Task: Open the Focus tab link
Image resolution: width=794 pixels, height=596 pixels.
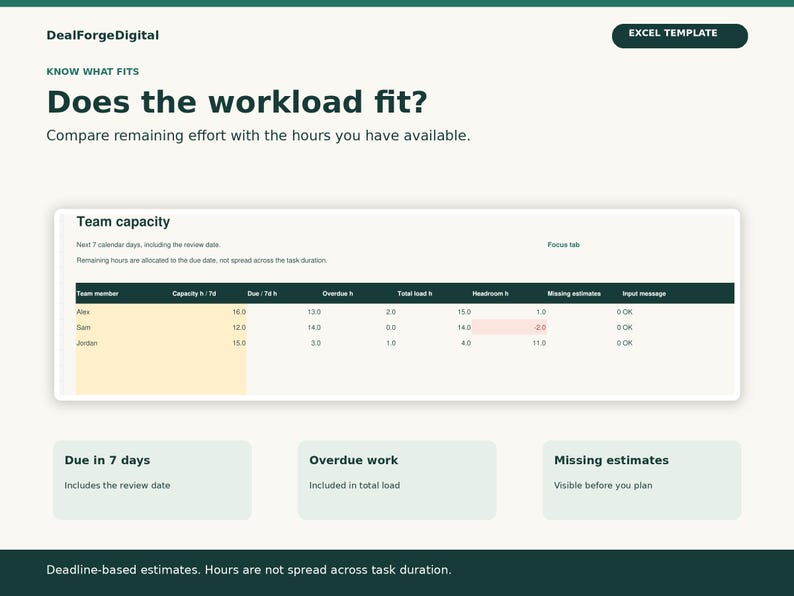Action: pos(563,245)
